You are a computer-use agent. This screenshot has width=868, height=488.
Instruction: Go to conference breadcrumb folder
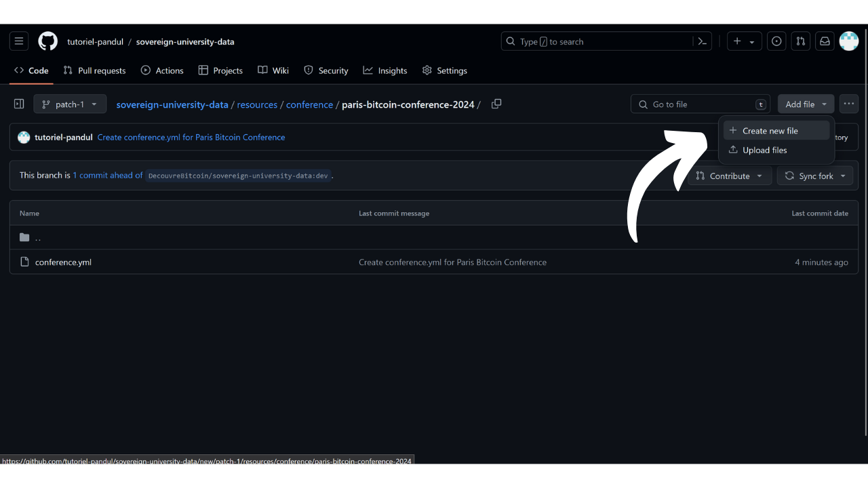[x=309, y=104]
